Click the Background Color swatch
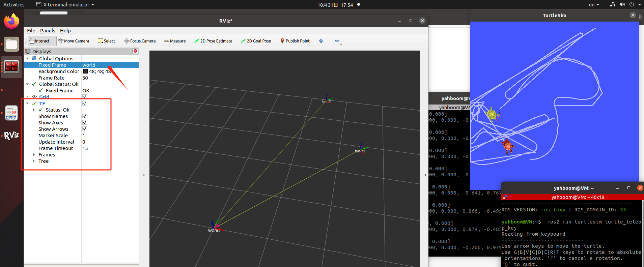644x267 pixels. coord(86,71)
